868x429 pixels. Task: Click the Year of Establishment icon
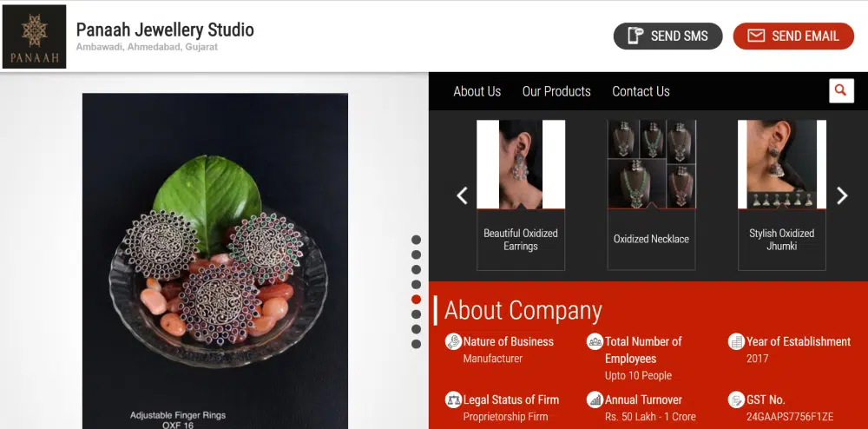[x=736, y=341]
